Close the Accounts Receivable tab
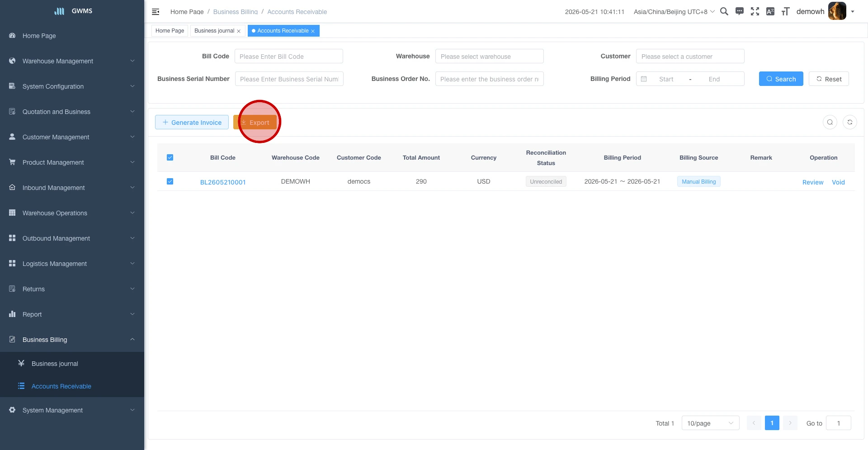The height and width of the screenshot is (450, 868). click(x=313, y=31)
